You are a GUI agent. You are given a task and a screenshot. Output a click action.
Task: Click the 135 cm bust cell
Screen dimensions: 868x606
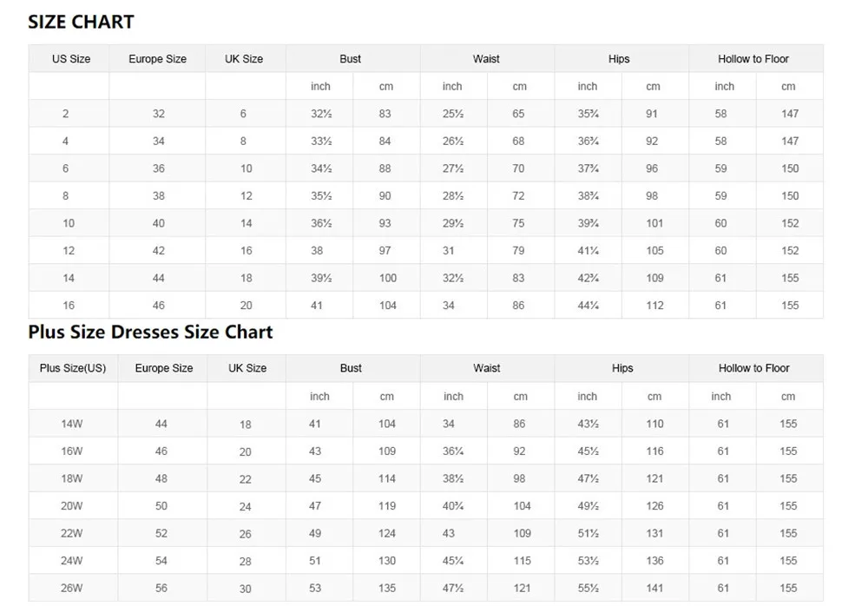387,588
